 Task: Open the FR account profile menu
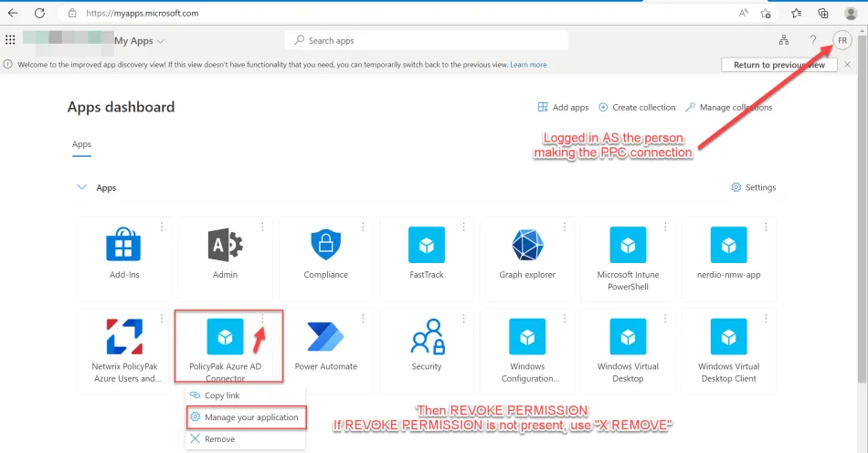[842, 40]
